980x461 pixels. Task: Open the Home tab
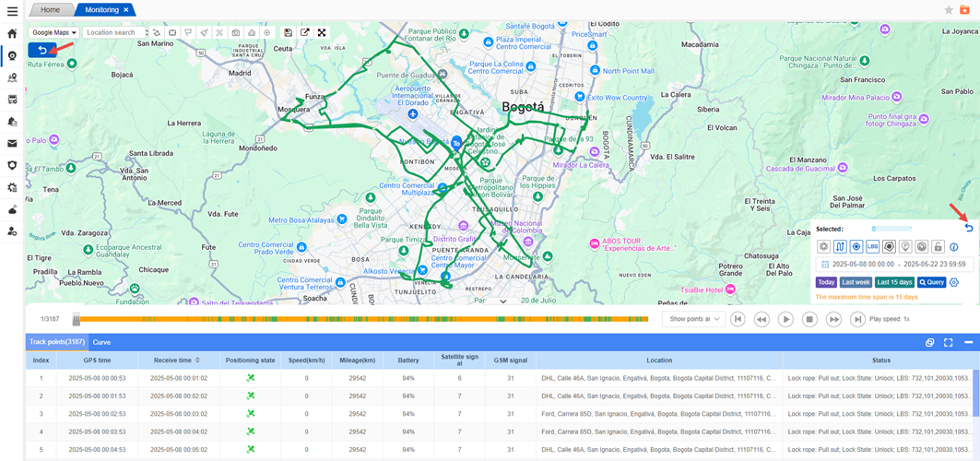[50, 9]
